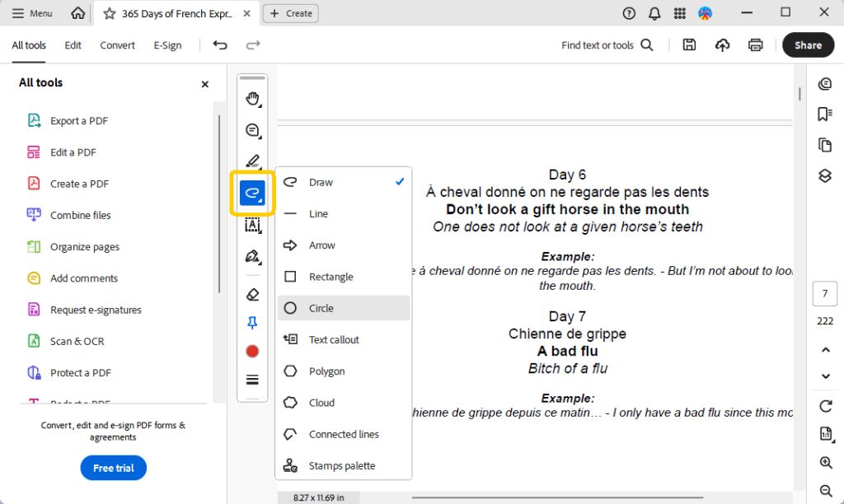Expand the line thickness options
This screenshot has width=844, height=504.
tap(252, 380)
